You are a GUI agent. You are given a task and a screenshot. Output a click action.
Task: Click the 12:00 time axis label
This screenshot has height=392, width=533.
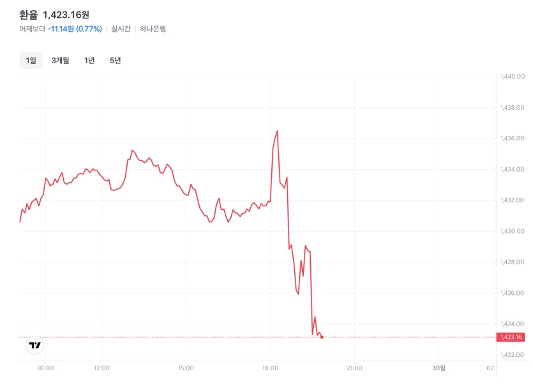click(x=101, y=368)
